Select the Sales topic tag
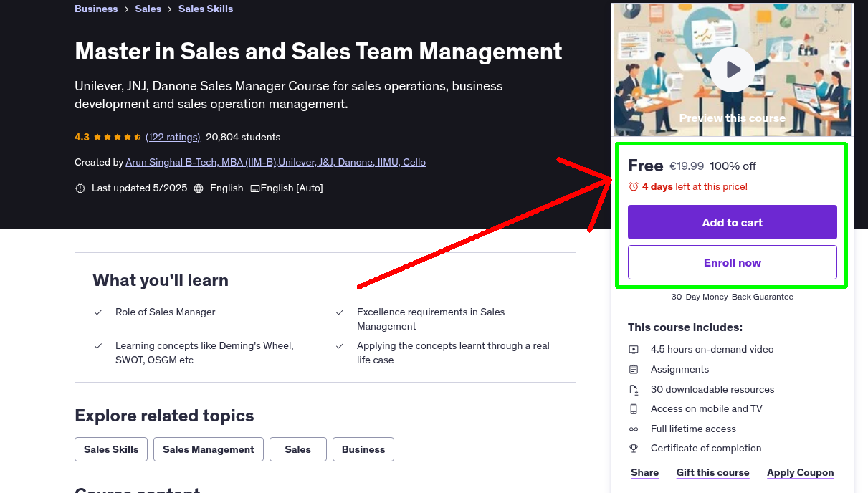Viewport: 868px width, 493px height. tap(297, 449)
